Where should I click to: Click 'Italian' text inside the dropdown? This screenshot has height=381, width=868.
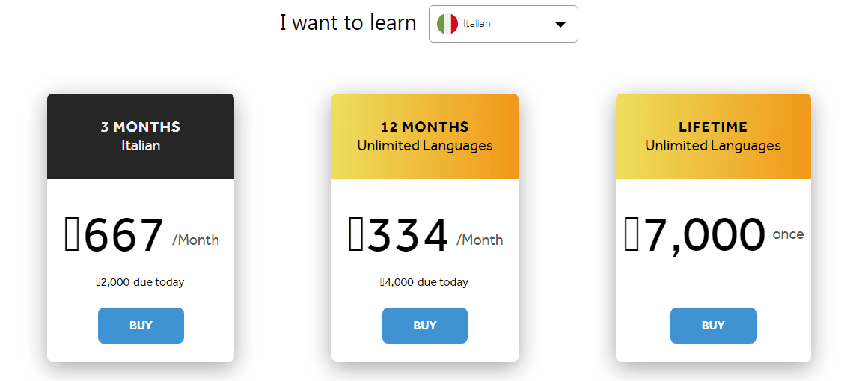pos(477,24)
